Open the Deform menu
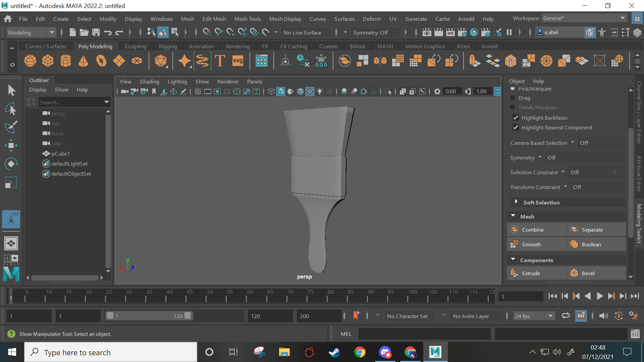The image size is (644, 362). 372,19
